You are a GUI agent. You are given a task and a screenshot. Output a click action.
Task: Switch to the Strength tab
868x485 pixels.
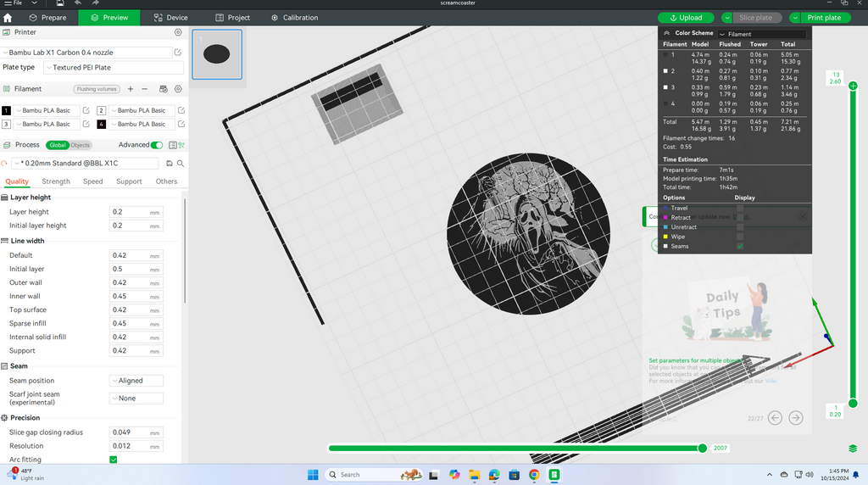(56, 181)
